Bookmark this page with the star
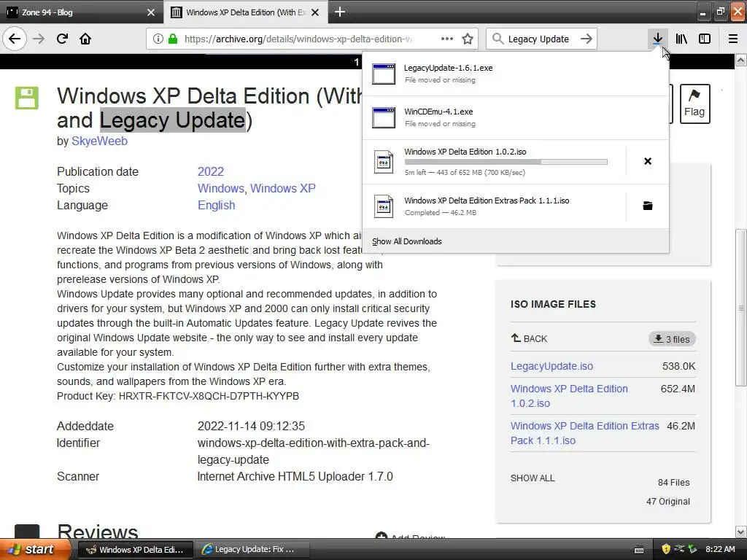This screenshot has height=560, width=747. click(x=468, y=39)
